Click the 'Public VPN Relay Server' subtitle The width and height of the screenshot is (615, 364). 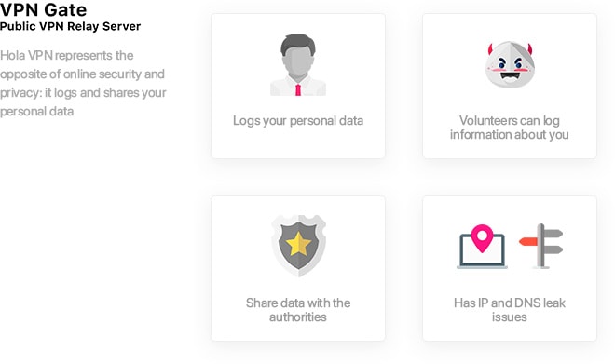pyautogui.click(x=70, y=26)
